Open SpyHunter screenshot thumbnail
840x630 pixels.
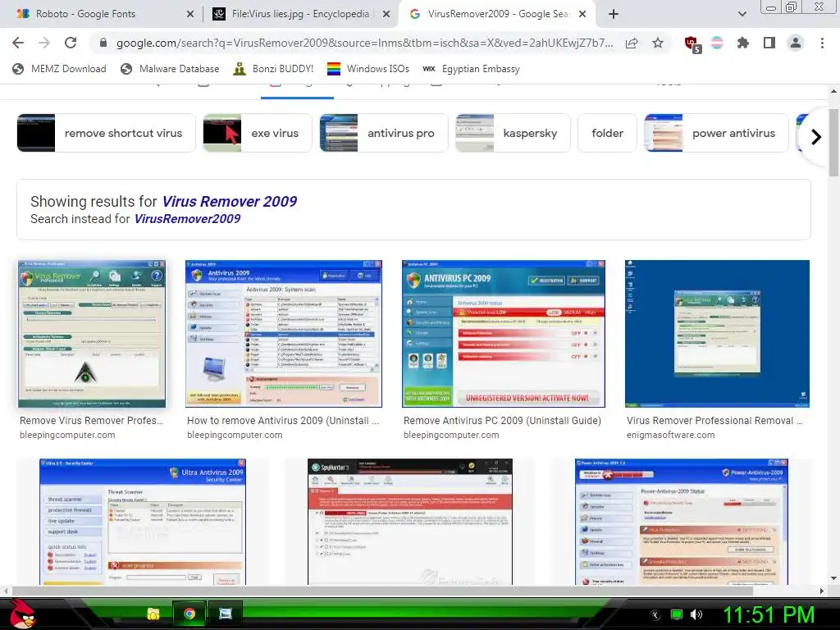410,522
